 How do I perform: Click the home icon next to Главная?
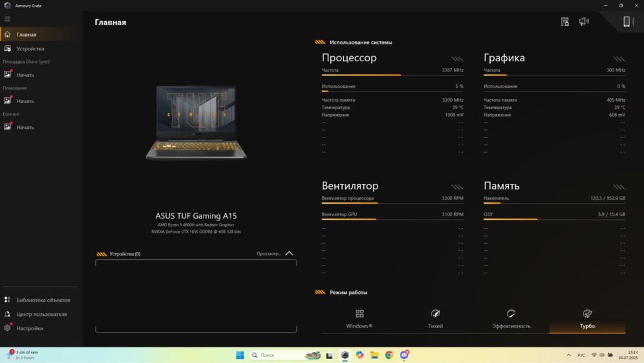pyautogui.click(x=7, y=35)
